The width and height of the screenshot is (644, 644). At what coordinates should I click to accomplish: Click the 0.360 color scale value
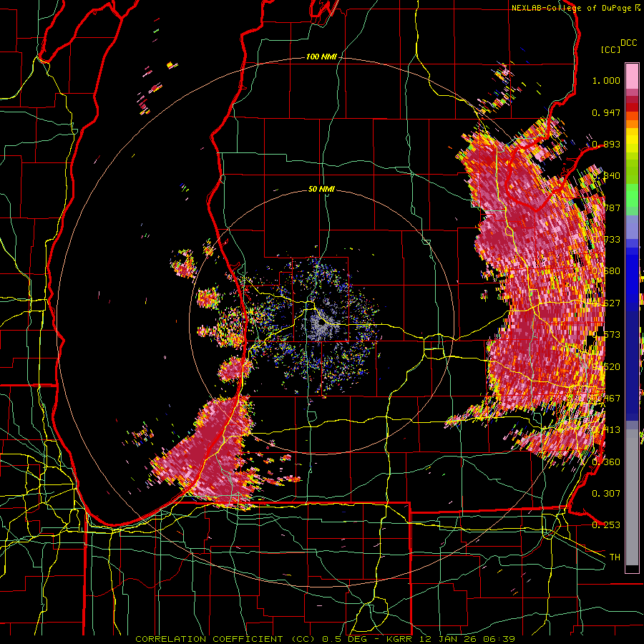click(606, 462)
